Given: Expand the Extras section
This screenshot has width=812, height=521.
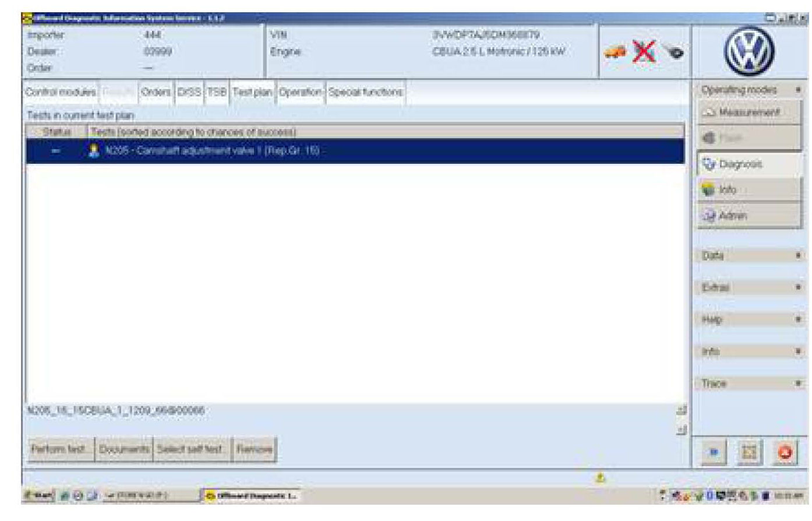Looking at the screenshot, I should (750, 287).
